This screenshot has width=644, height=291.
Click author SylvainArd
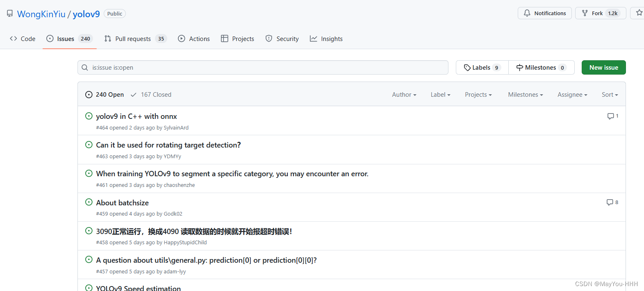176,128
